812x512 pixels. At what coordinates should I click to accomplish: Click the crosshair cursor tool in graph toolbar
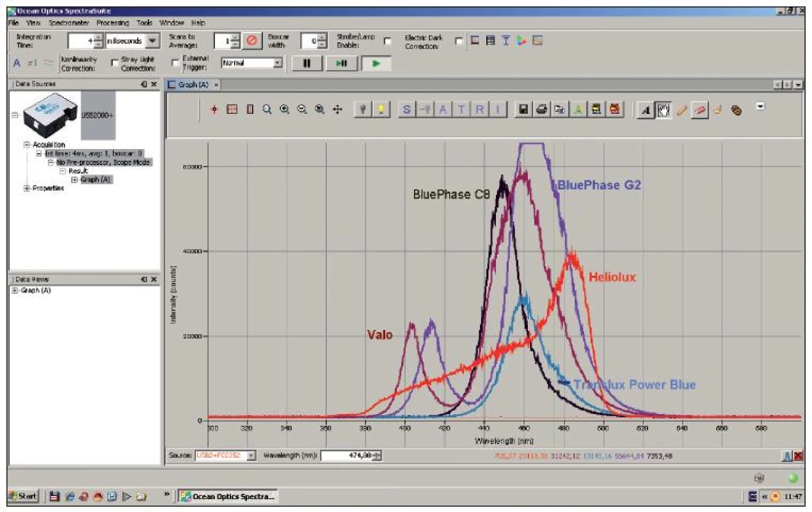pos(214,110)
